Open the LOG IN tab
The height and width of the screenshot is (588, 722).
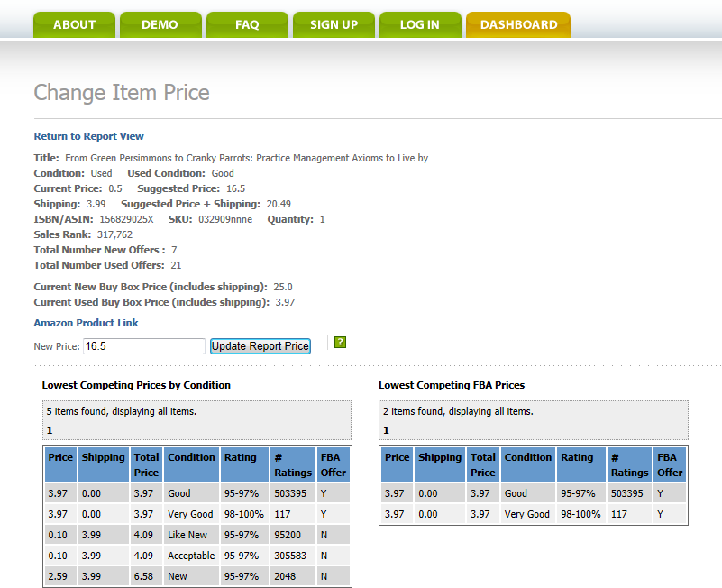tap(420, 24)
